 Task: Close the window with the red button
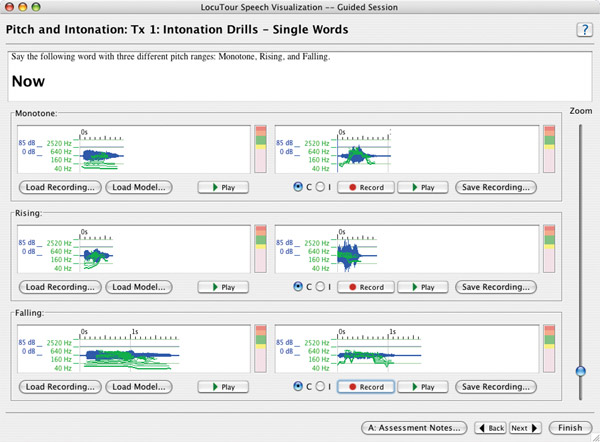point(10,7)
